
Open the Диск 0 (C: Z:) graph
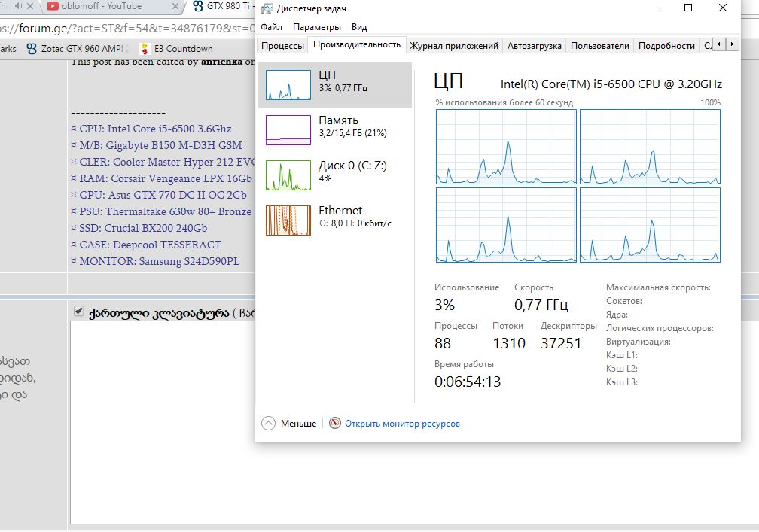288,175
